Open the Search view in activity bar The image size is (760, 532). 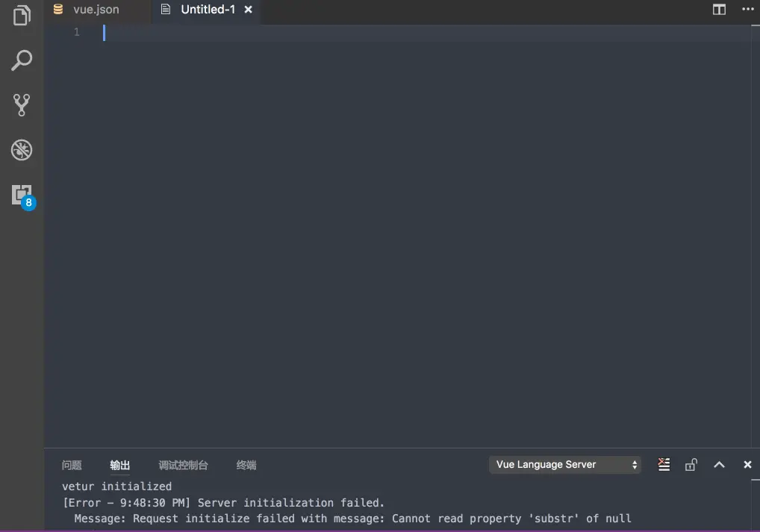[x=22, y=60]
